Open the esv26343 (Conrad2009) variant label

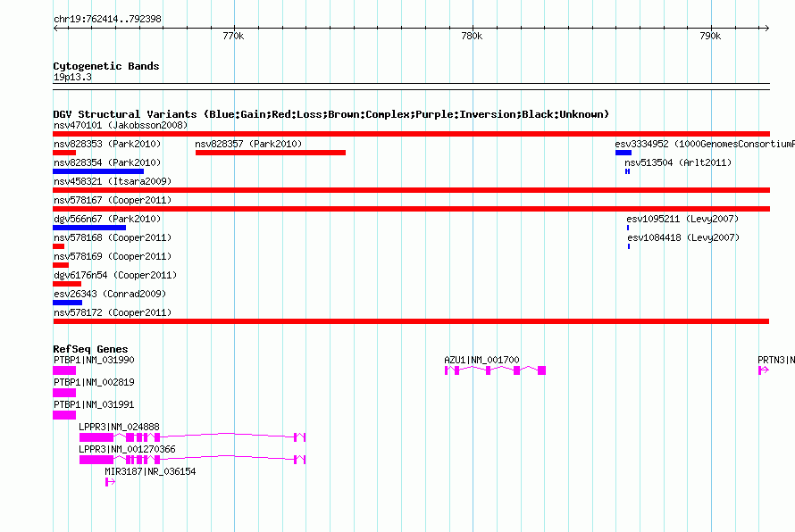point(110,294)
